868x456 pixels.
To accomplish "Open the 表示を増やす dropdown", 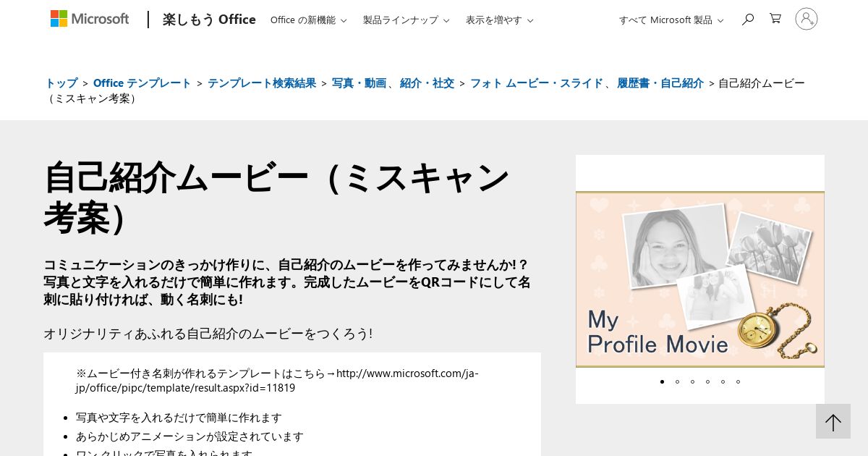I will pyautogui.click(x=499, y=20).
